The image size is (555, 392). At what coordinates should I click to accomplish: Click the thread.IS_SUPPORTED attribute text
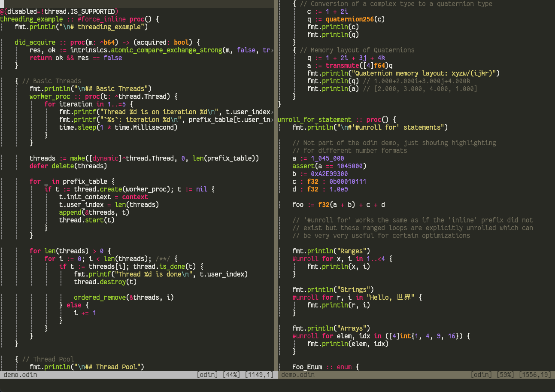pos(79,11)
